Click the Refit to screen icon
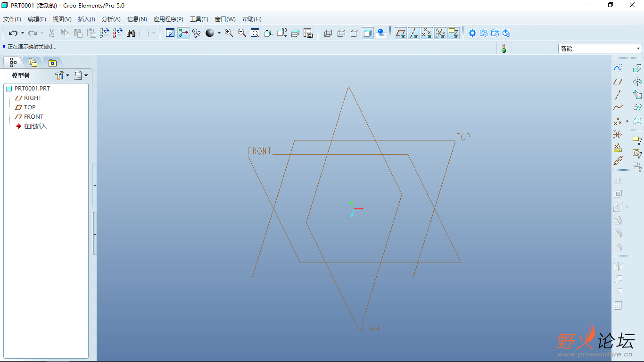 point(255,33)
